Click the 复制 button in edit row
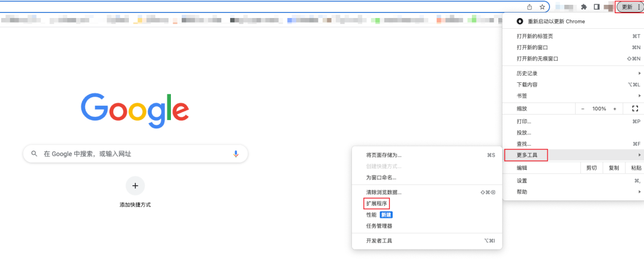This screenshot has width=644, height=261. 613,169
